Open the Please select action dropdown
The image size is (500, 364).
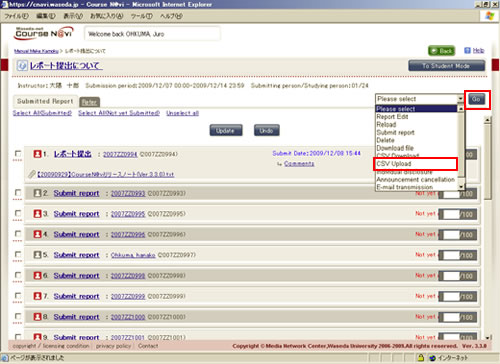pyautogui.click(x=419, y=99)
